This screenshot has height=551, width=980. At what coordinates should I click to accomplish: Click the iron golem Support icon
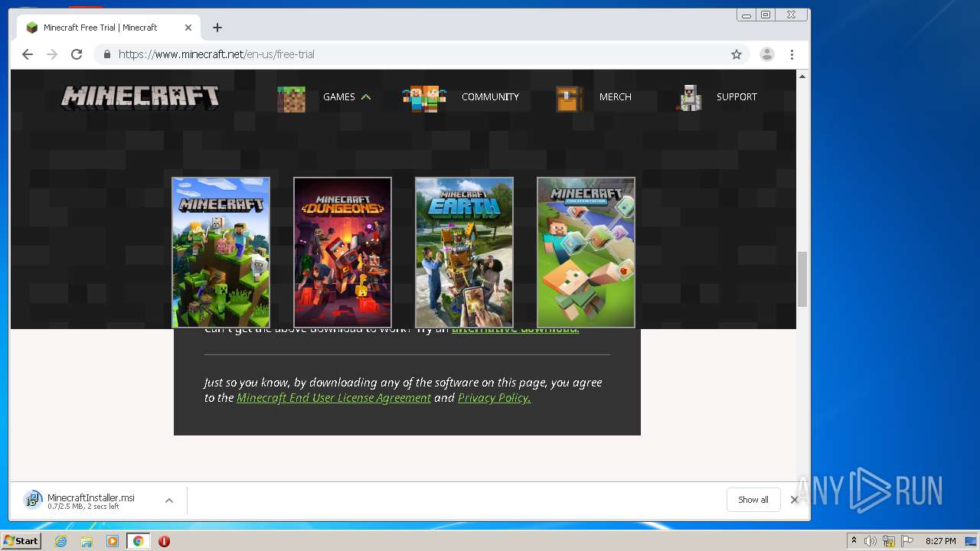[689, 98]
